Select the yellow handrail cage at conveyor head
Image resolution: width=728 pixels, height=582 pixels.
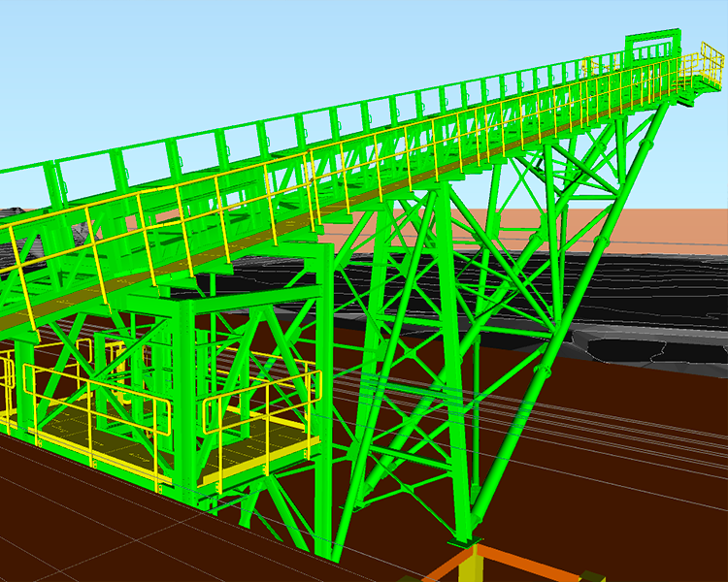point(711,65)
